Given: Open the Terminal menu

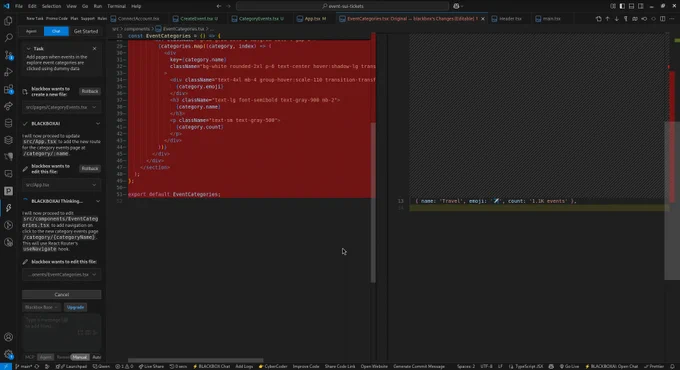Looking at the screenshot, I should click(116, 6).
